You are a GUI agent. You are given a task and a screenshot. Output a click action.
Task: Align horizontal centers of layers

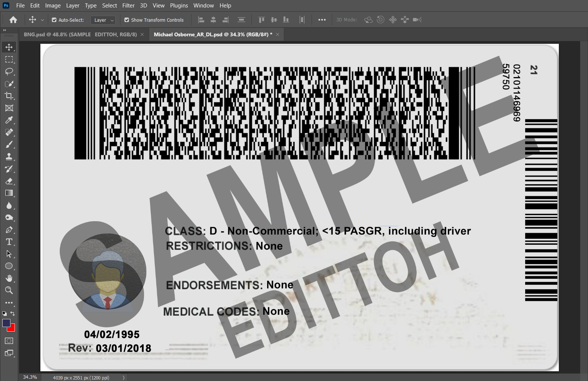(213, 20)
